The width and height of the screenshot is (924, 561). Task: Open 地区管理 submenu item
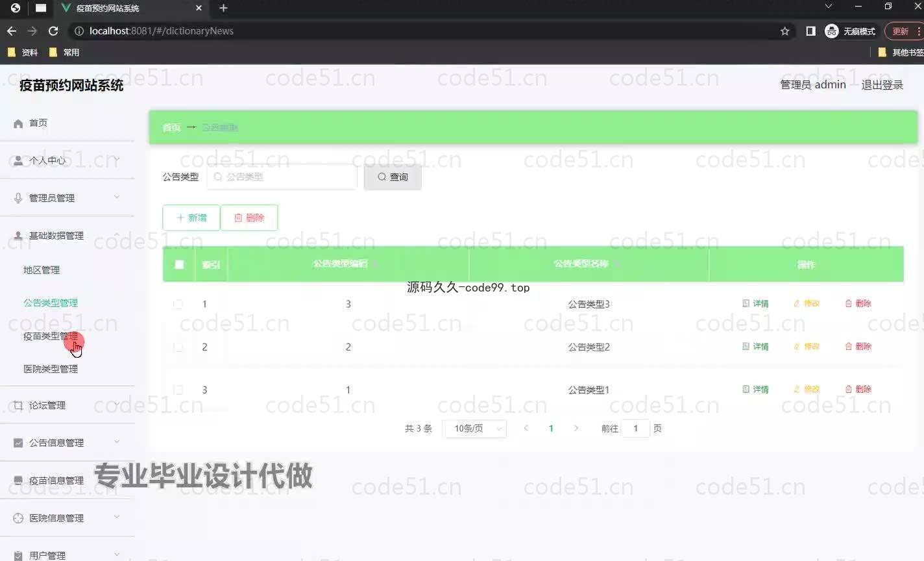(42, 269)
